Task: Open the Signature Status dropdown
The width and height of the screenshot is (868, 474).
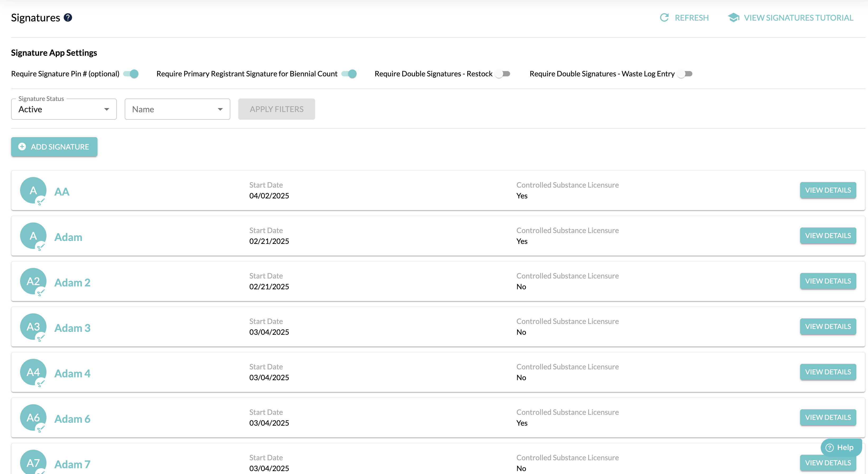Action: (64, 109)
